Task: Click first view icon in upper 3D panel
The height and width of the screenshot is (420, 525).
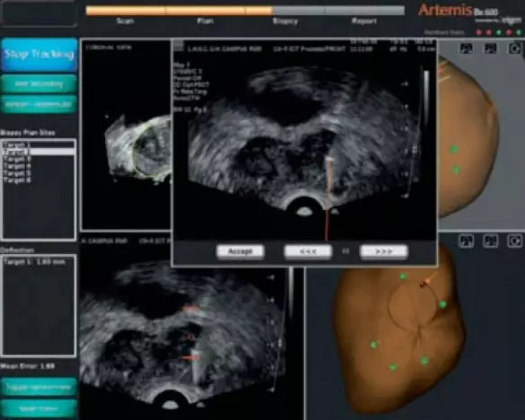Action: (x=466, y=48)
